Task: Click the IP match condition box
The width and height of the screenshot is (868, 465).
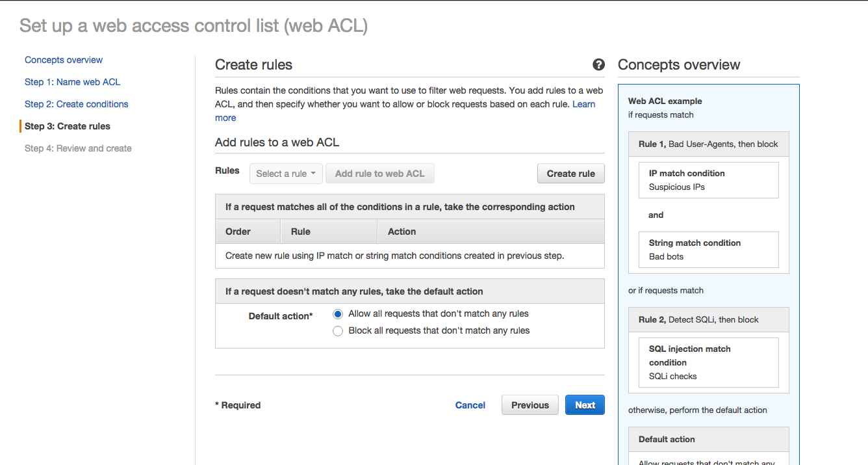Action: pyautogui.click(x=709, y=180)
